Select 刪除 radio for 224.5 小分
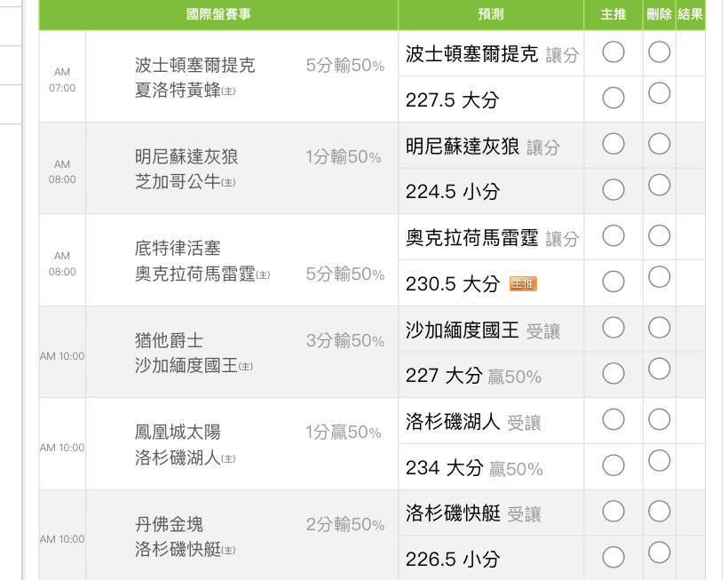Viewport: 728px width, 580px height. point(659,185)
